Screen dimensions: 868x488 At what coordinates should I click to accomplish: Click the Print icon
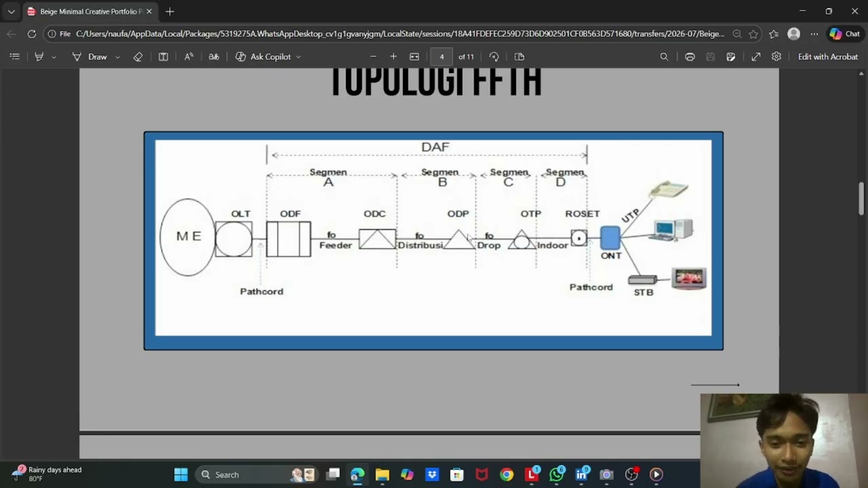pyautogui.click(x=690, y=57)
